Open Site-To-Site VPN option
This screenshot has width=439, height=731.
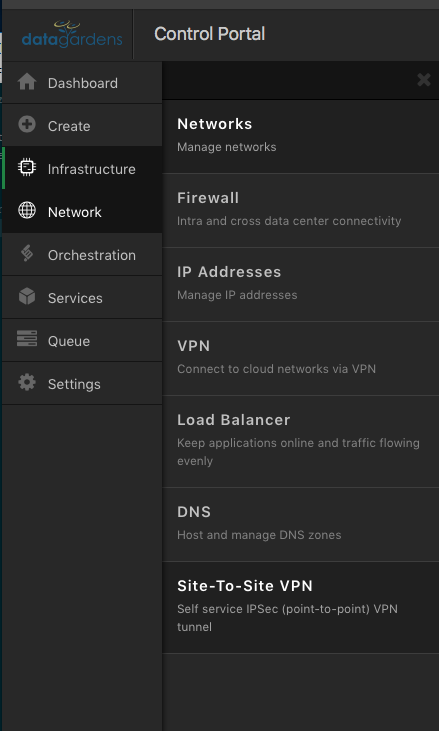[x=301, y=607]
